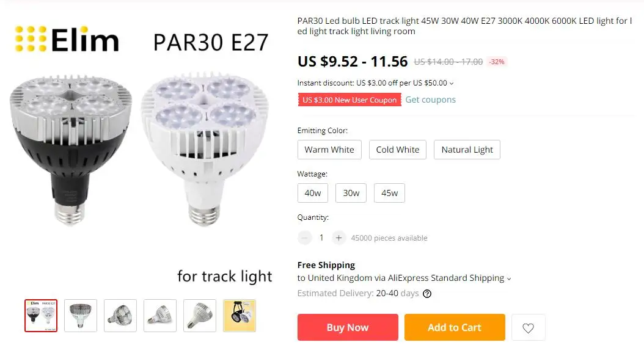Open estimated delivery help question mark
This screenshot has height=345, width=644.
click(427, 294)
